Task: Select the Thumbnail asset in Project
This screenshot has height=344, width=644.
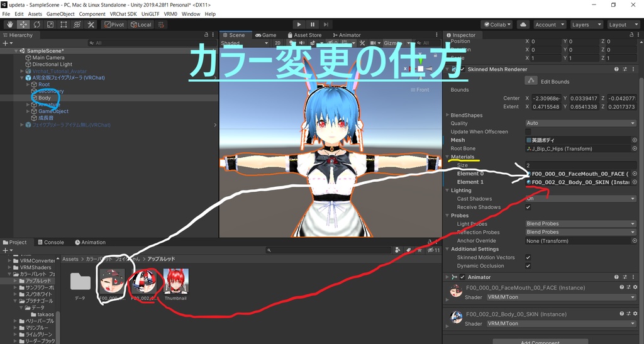Action: point(176,284)
